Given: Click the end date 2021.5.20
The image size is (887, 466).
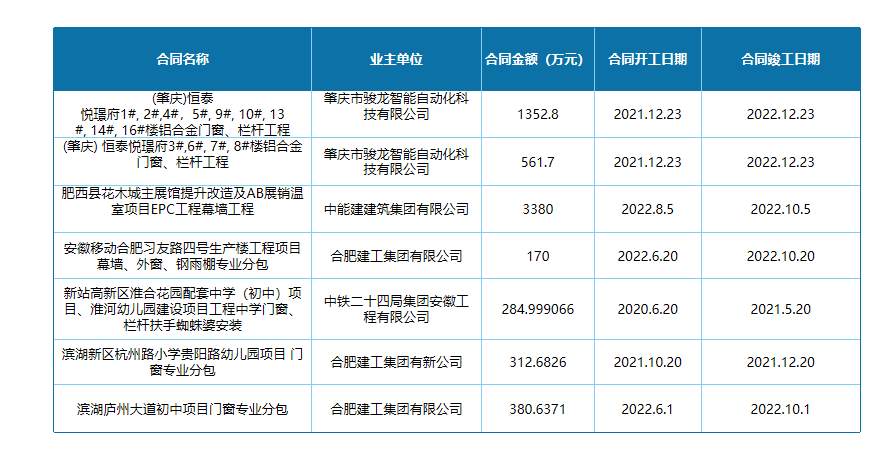Looking at the screenshot, I should click(x=781, y=309).
